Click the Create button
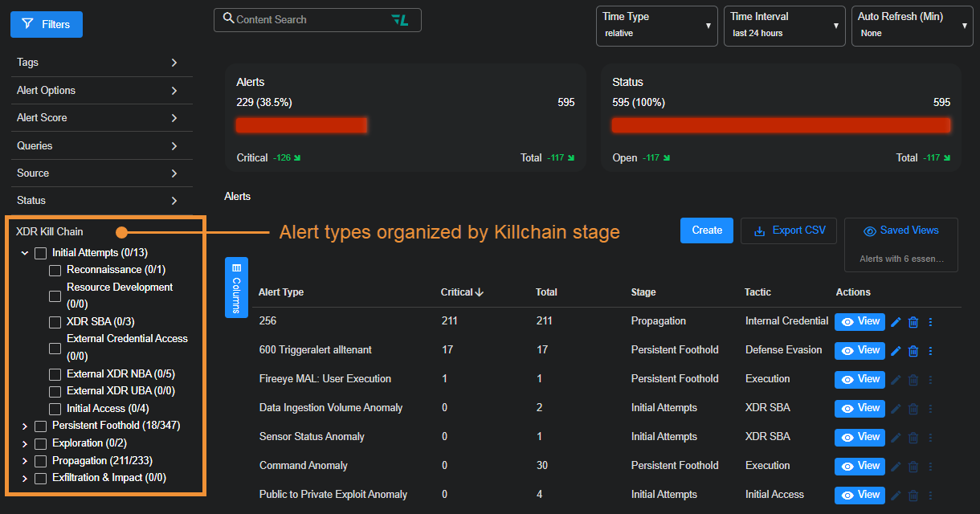This screenshot has width=980, height=514. point(707,230)
